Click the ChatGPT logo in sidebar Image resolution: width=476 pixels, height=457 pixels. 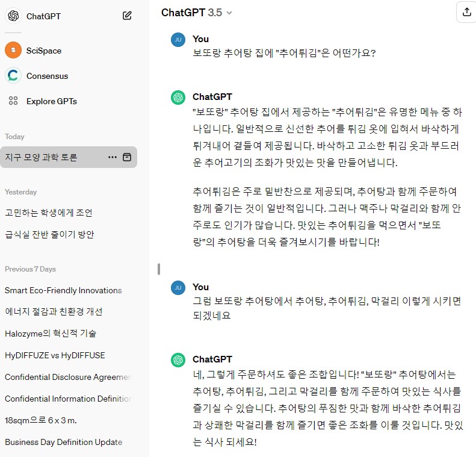[x=13, y=16]
